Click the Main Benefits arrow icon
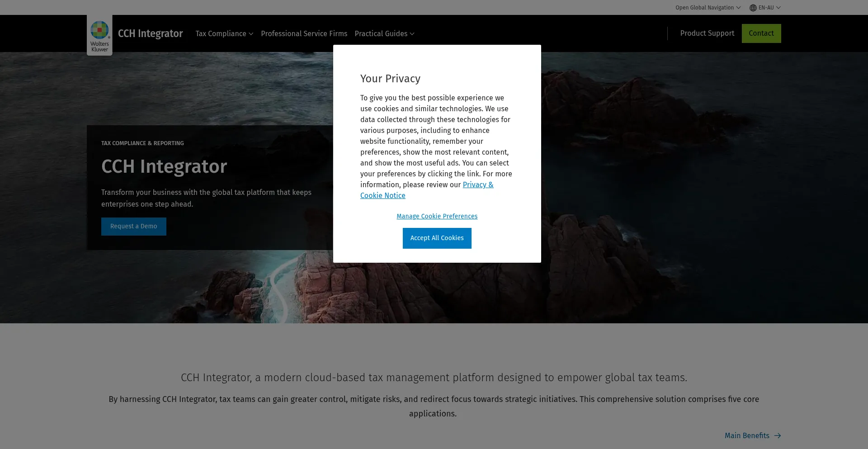Viewport: 868px width, 449px height. tap(777, 436)
